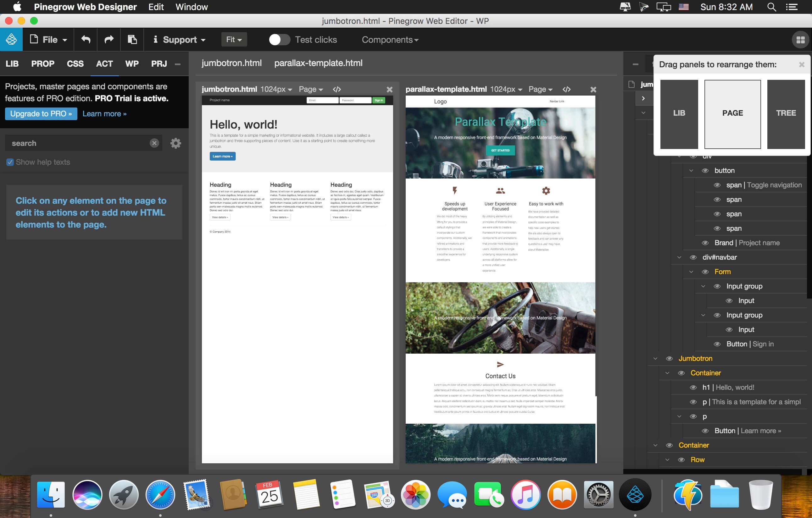
Task: Redo the last undone action
Action: (x=109, y=39)
